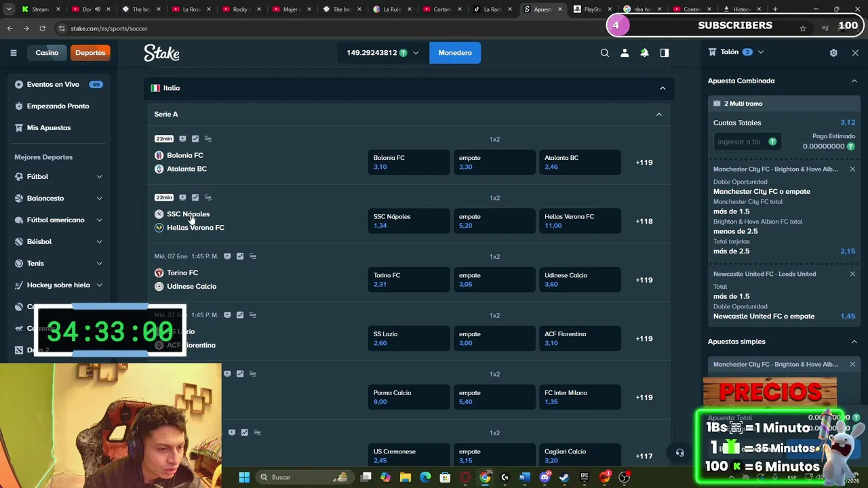Open SSC Nápoles vs Hellas Verona match
Viewport: 868px width, 488px height.
pyautogui.click(x=189, y=221)
